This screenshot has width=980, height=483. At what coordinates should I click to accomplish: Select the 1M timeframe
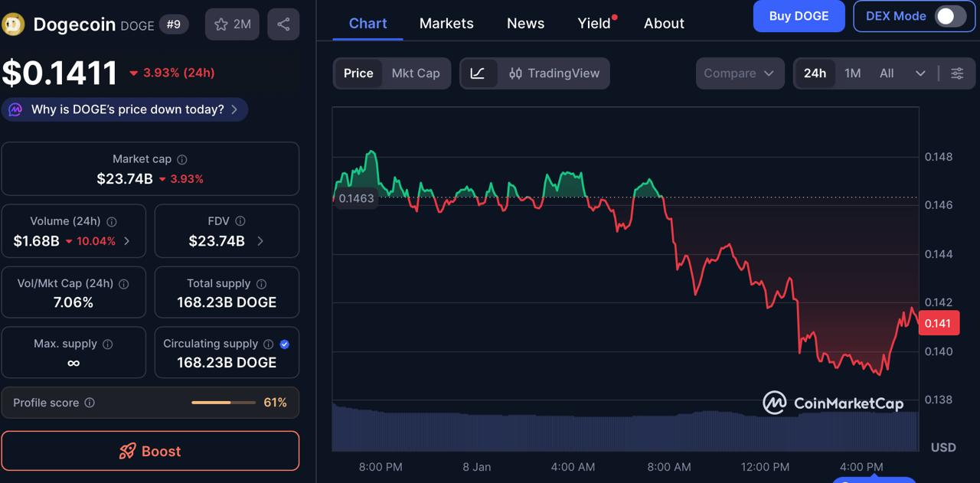(852, 73)
